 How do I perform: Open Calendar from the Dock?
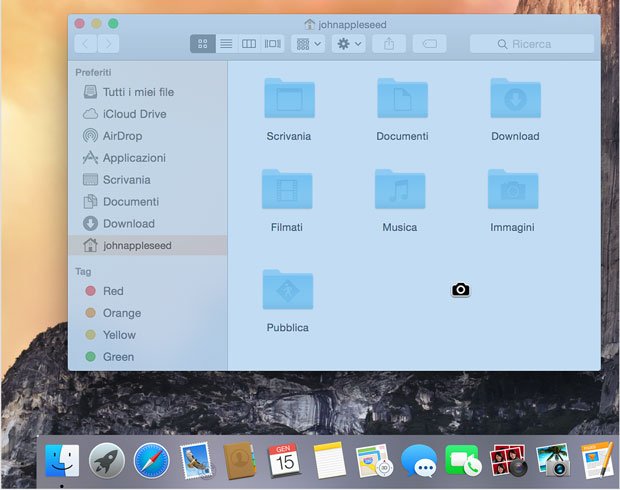284,460
